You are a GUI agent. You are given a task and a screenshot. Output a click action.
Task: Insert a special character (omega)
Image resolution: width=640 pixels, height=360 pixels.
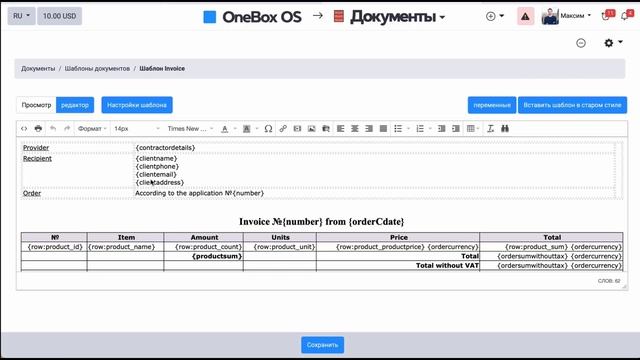coord(268,129)
